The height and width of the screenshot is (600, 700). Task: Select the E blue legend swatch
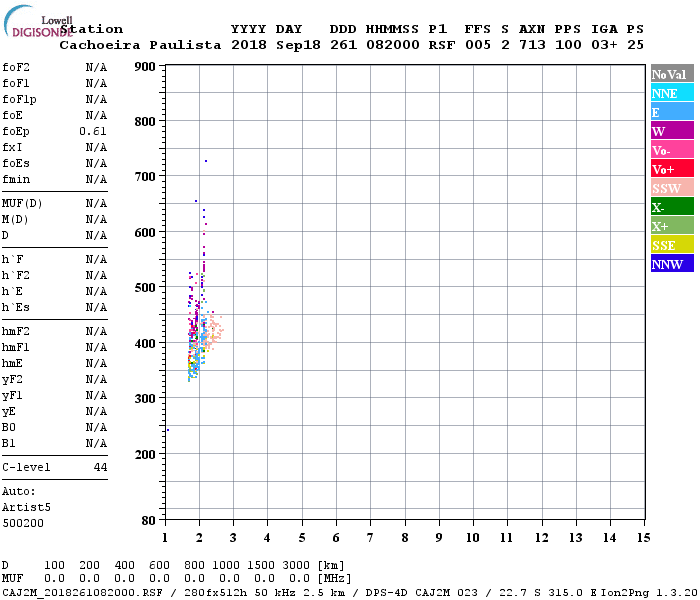(672, 112)
